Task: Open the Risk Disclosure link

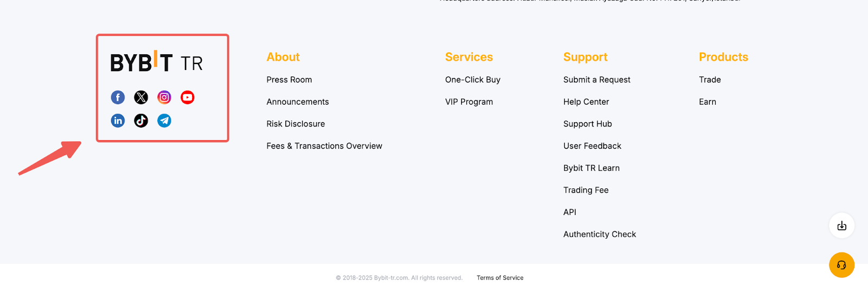Action: tap(296, 124)
